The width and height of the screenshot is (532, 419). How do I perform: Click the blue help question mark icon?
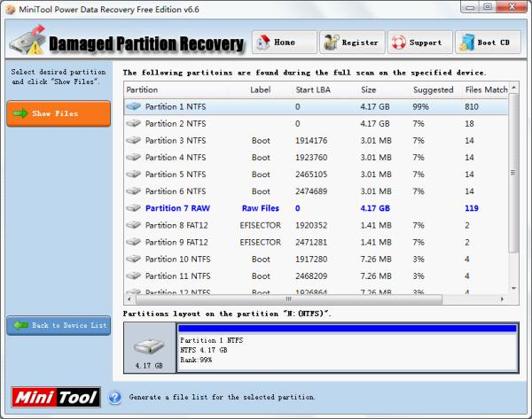[115, 398]
